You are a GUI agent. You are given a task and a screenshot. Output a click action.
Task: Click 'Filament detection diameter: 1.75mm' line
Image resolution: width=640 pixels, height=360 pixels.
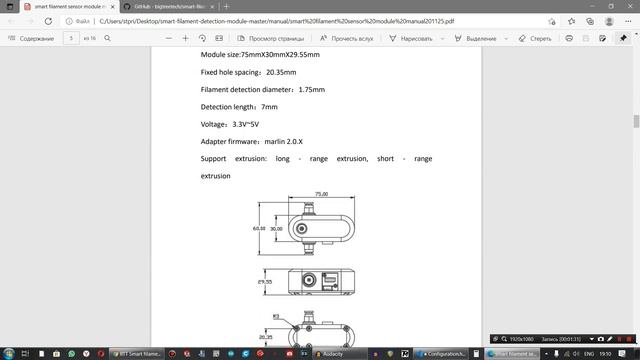coord(262,89)
